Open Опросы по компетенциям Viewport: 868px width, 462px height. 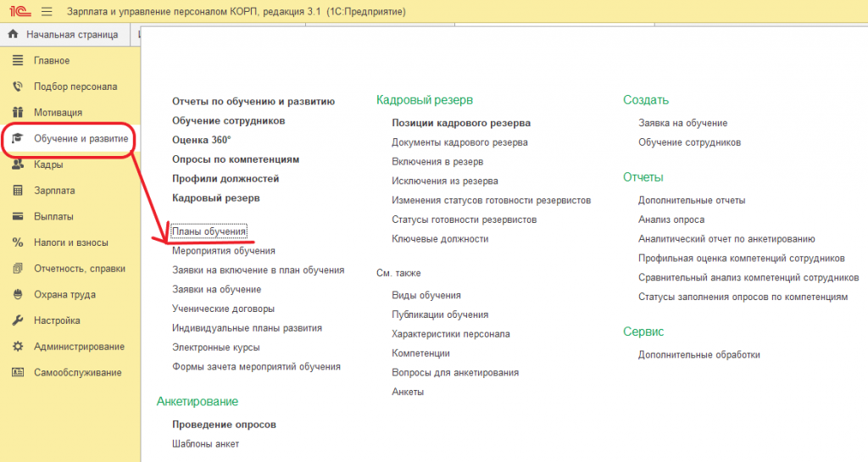click(x=236, y=159)
